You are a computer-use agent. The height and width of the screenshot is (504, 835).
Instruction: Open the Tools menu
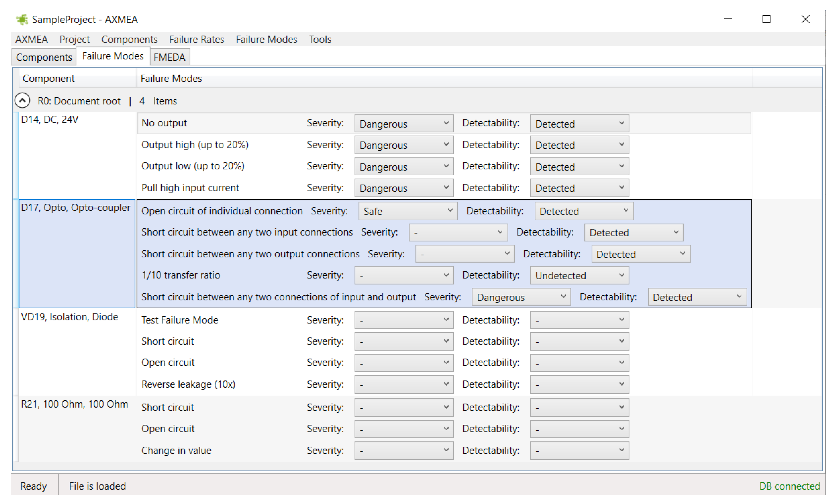(x=320, y=39)
